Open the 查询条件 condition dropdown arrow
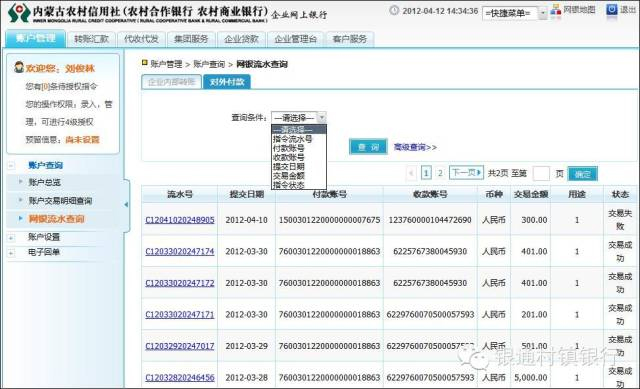The width and height of the screenshot is (640, 389). [x=322, y=118]
